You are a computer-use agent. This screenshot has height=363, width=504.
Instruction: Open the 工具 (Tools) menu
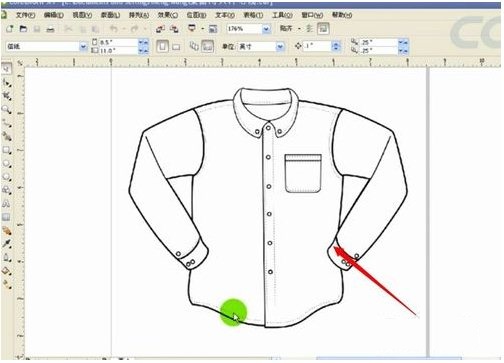coord(282,15)
